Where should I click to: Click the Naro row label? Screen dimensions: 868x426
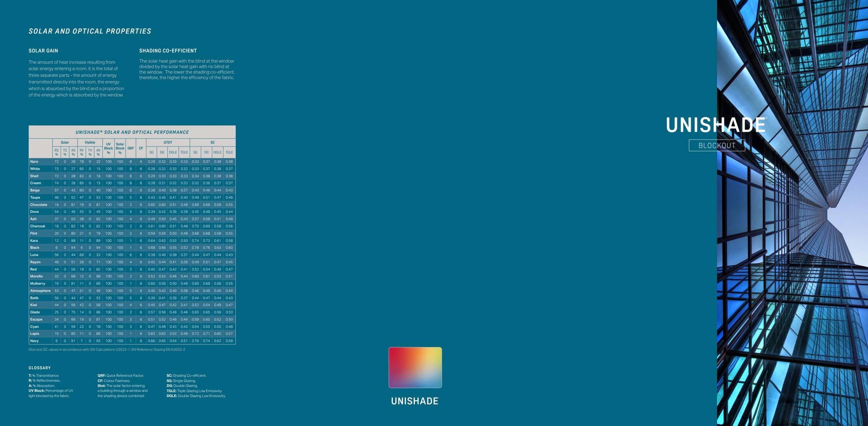tap(34, 162)
